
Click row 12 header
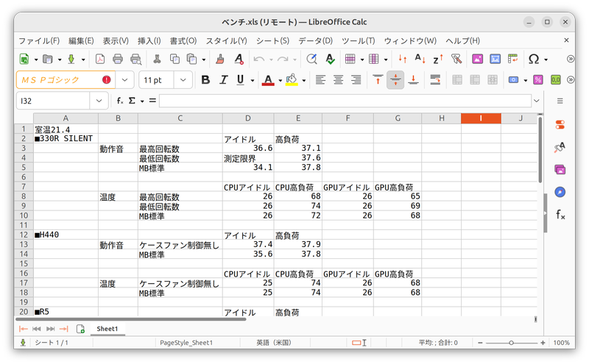click(24, 235)
